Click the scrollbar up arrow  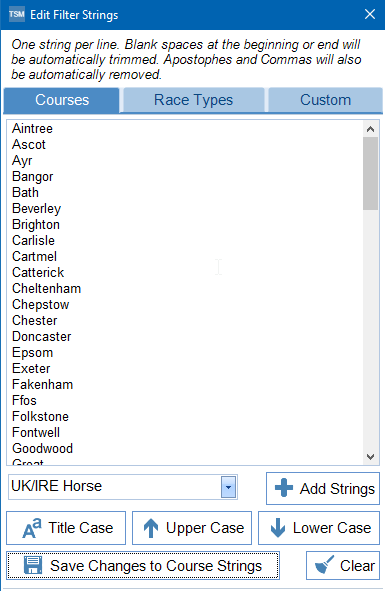click(x=370, y=129)
